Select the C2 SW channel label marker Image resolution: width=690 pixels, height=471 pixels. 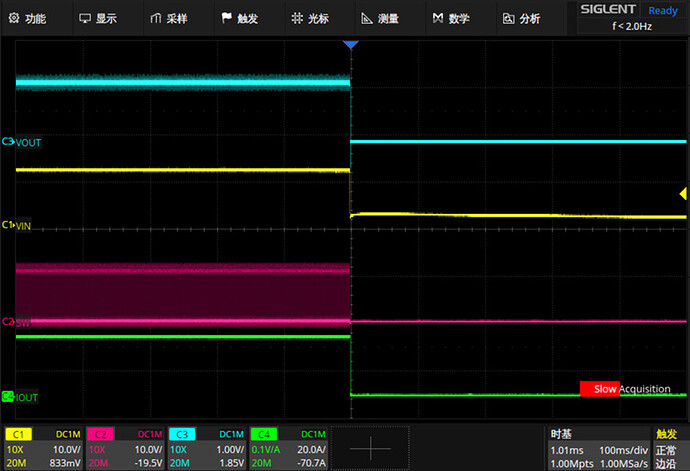click(x=16, y=322)
